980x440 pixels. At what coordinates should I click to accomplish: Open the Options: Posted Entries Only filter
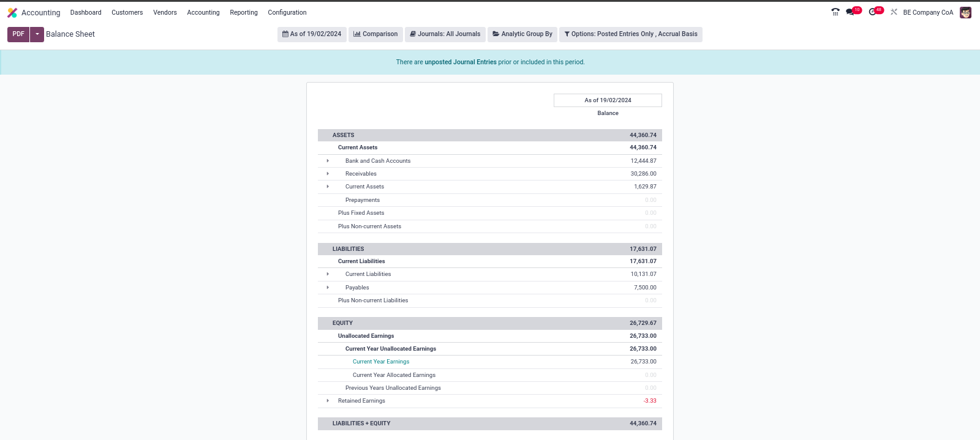point(631,34)
